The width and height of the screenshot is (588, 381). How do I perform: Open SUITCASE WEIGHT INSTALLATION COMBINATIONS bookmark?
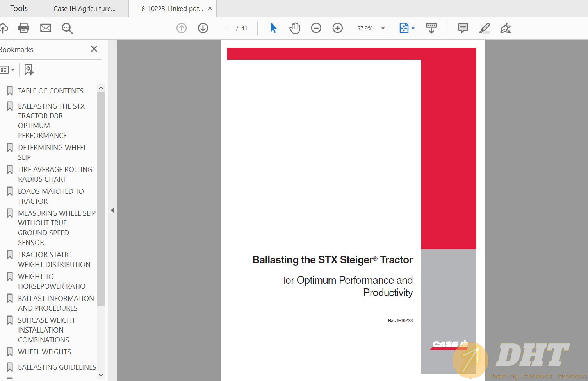pyautogui.click(x=46, y=330)
